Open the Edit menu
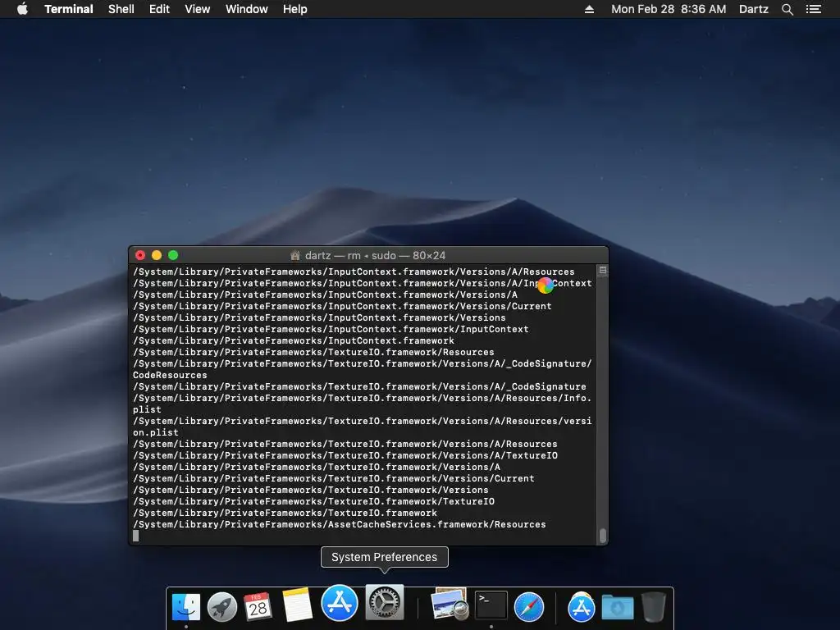The width and height of the screenshot is (840, 630). pos(159,9)
